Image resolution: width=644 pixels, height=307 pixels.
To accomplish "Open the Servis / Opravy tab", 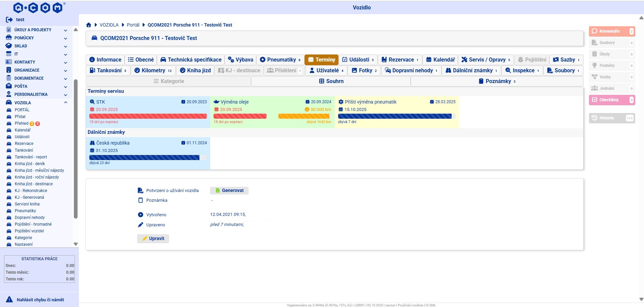I will click(486, 60).
